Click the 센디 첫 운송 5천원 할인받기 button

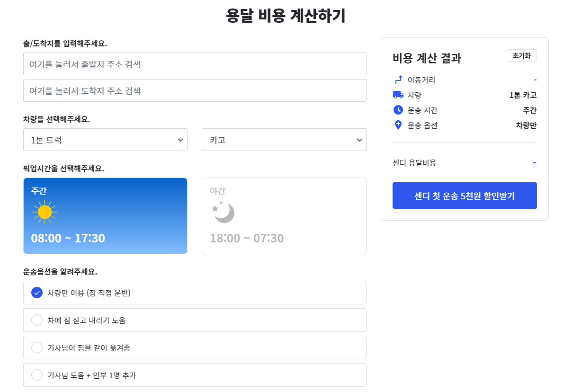464,195
